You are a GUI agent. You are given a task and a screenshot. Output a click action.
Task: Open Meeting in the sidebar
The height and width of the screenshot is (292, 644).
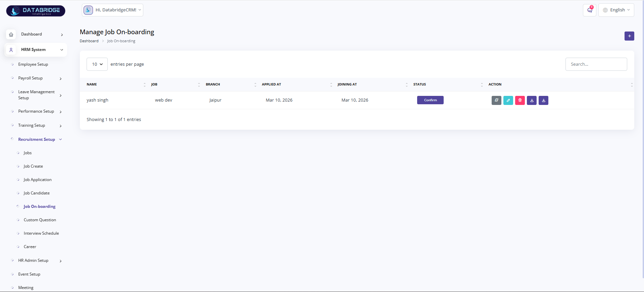(26, 288)
